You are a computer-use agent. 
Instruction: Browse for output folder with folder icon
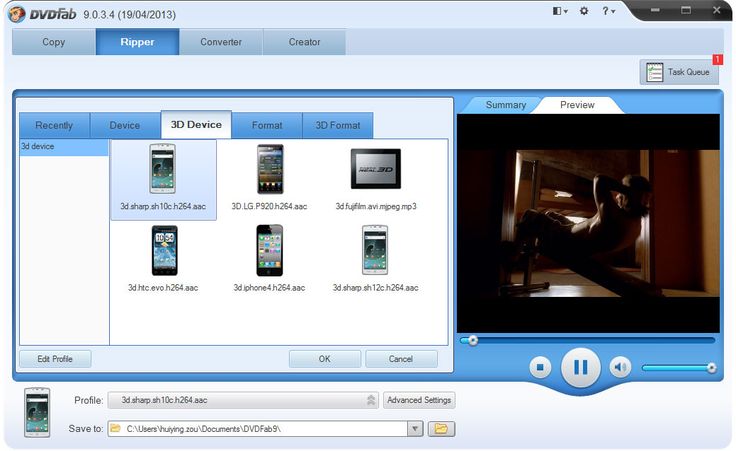[x=441, y=429]
